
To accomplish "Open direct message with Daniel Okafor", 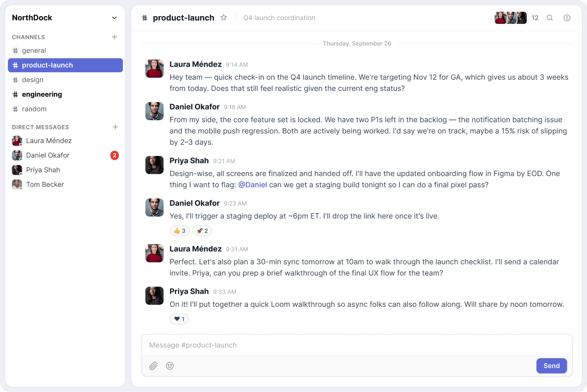I will pyautogui.click(x=65, y=155).
